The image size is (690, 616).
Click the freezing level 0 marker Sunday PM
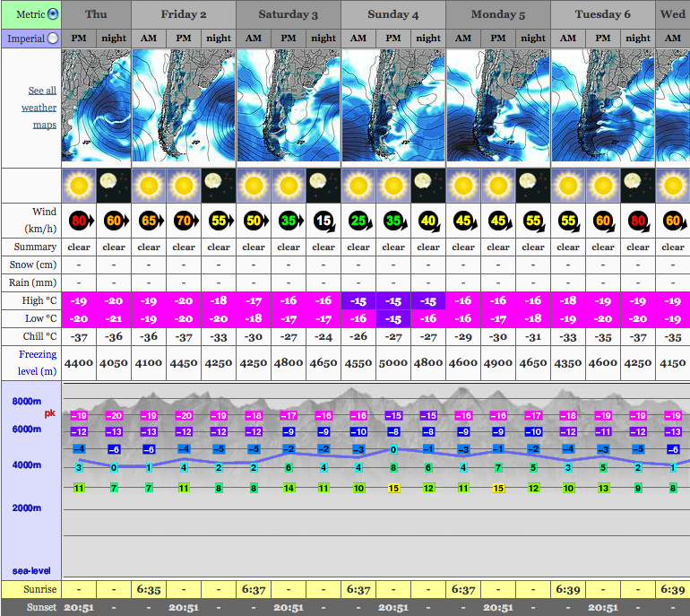tap(393, 449)
